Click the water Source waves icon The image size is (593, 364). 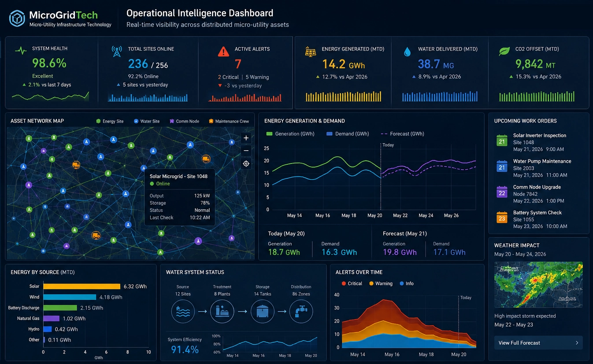tap(183, 312)
